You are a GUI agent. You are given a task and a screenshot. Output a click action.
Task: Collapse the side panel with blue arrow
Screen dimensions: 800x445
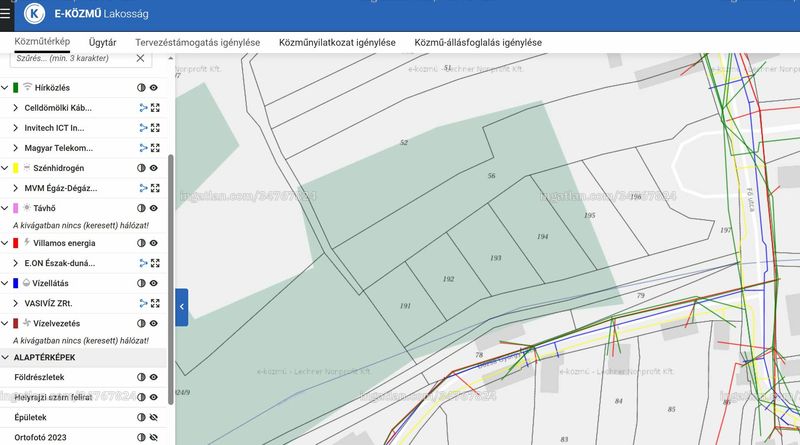coord(182,307)
